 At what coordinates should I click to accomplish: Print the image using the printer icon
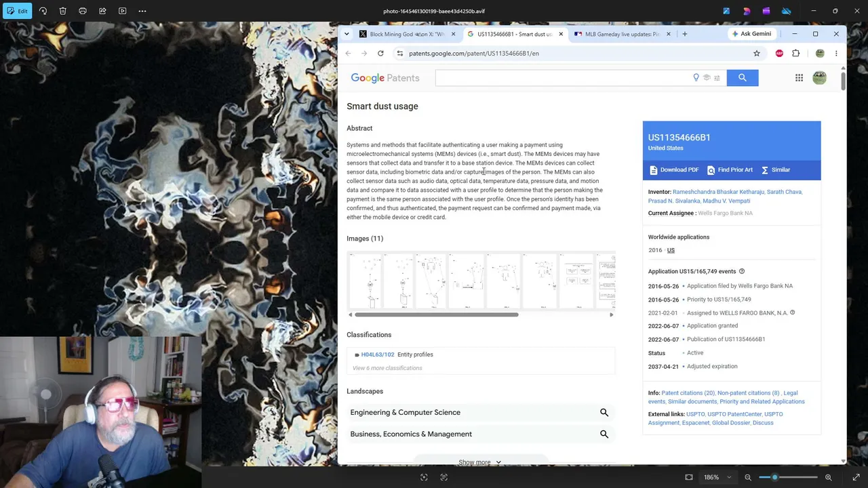coord(83,11)
